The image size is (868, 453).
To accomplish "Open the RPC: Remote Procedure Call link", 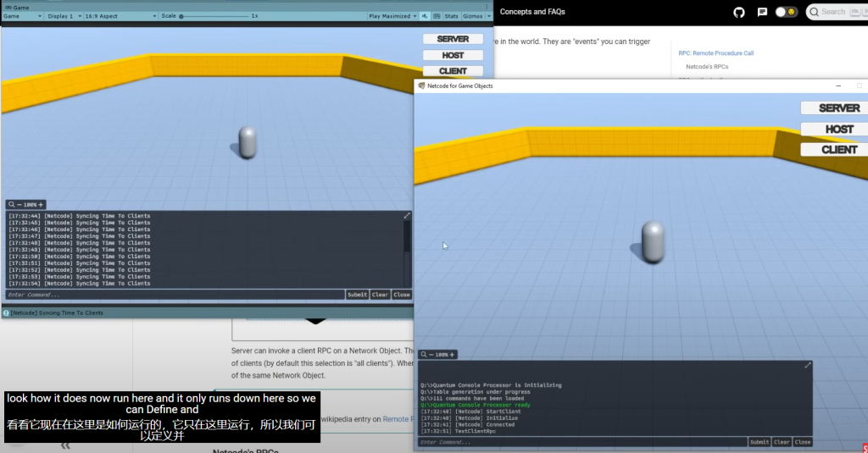I will click(x=715, y=53).
